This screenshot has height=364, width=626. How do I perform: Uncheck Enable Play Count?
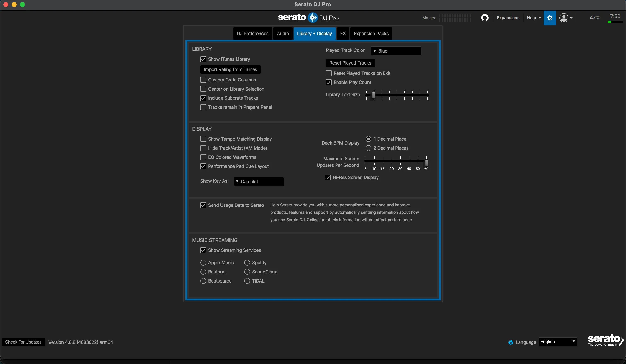coord(329,82)
